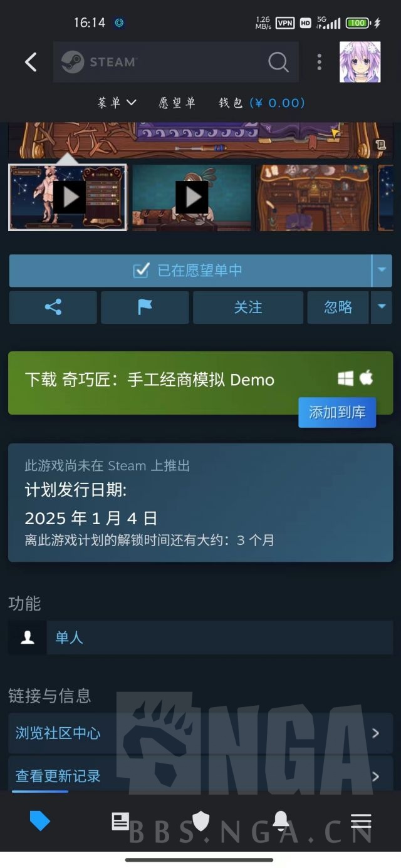
Task: Open Steam Guard shield icon
Action: pos(200,821)
